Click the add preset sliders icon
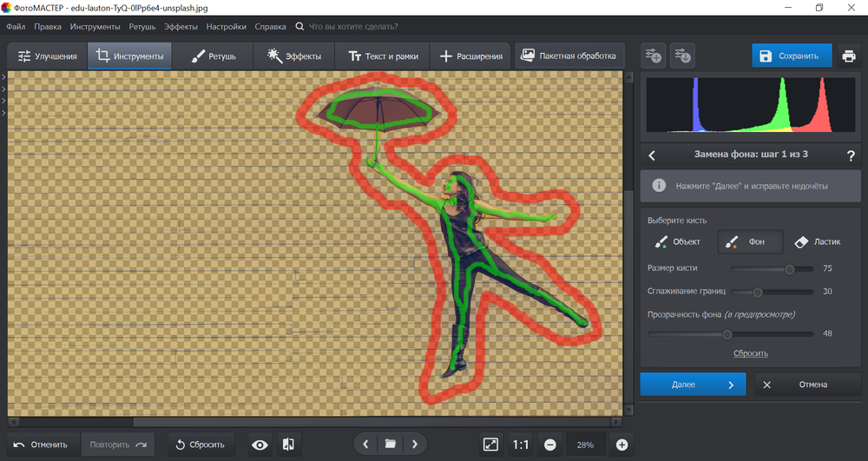This screenshot has width=868, height=461. pos(653,56)
